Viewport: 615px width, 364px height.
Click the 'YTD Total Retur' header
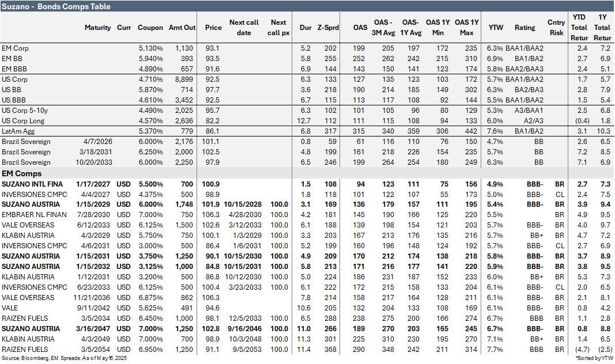click(579, 28)
